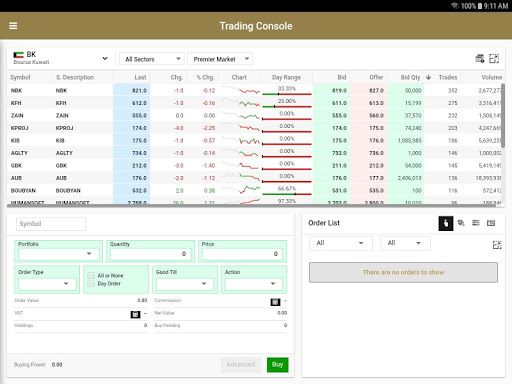Click the Symbol input field
The height and width of the screenshot is (384, 512).
51,224
